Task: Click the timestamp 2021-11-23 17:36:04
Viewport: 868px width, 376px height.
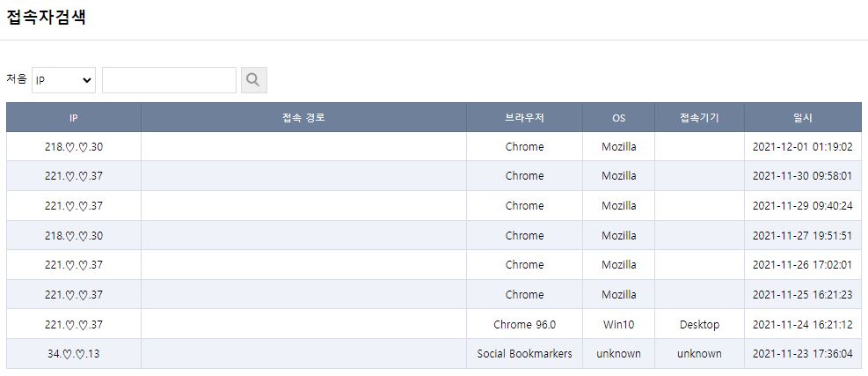Action: pos(803,353)
